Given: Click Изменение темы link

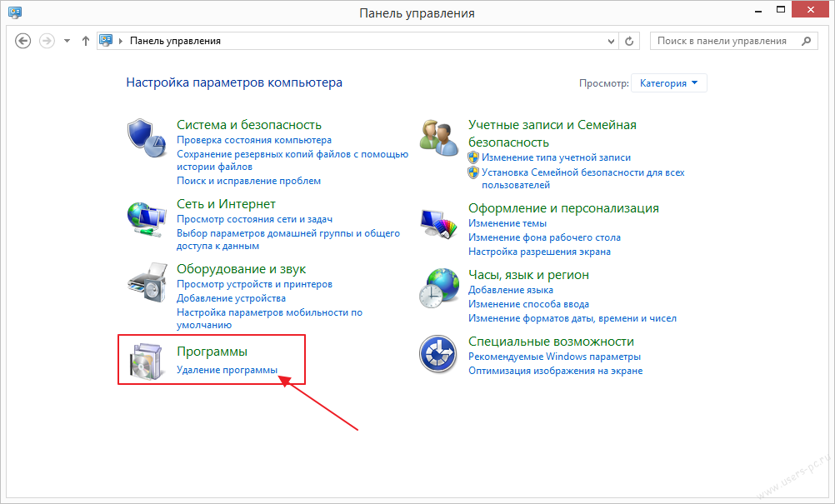Looking at the screenshot, I should tap(507, 223).
